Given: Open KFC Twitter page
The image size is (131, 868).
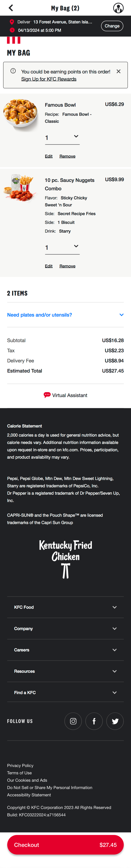Looking at the screenshot, I should (115, 721).
